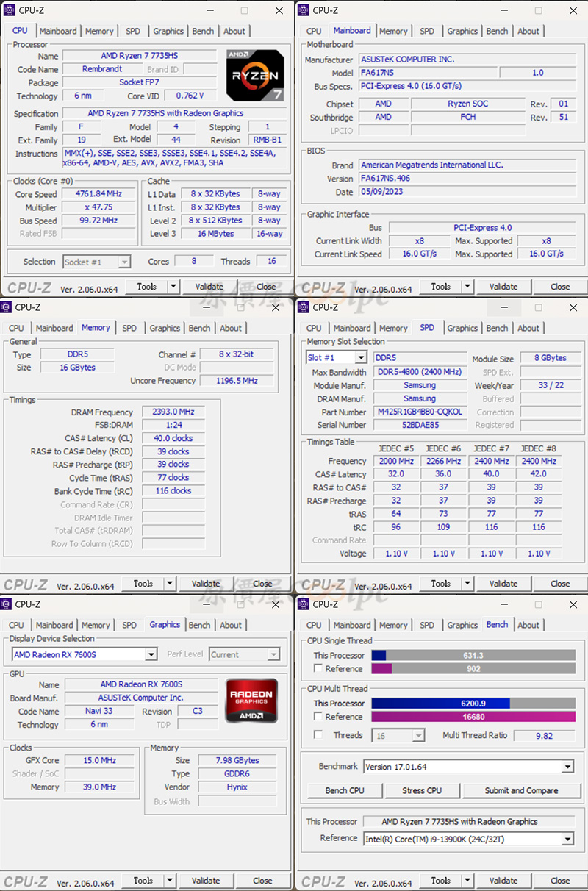The width and height of the screenshot is (588, 891).
Task: Click the GPU Code Name field Navi 33
Action: [99, 712]
